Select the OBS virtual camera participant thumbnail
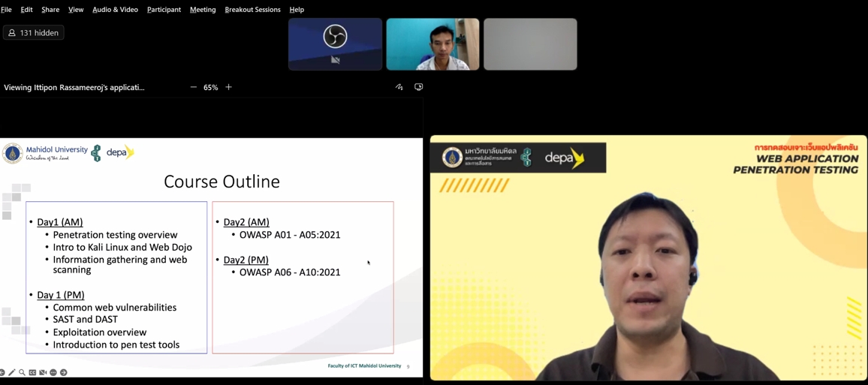The image size is (868, 385). [335, 44]
